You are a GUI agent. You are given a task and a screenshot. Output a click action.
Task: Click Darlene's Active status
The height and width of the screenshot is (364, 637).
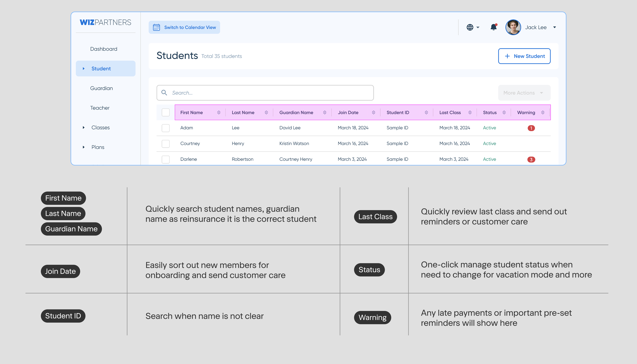[489, 159]
